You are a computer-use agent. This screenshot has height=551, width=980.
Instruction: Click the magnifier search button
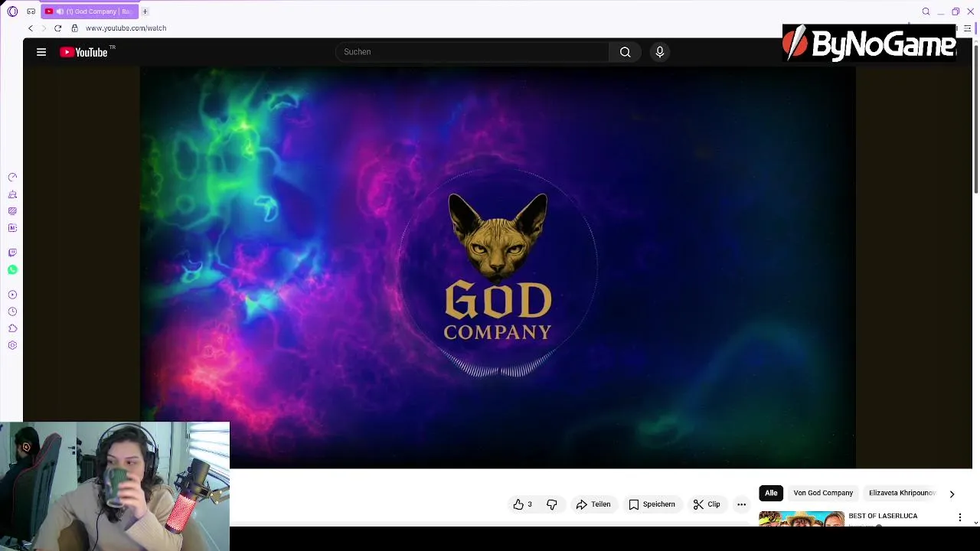pos(626,52)
